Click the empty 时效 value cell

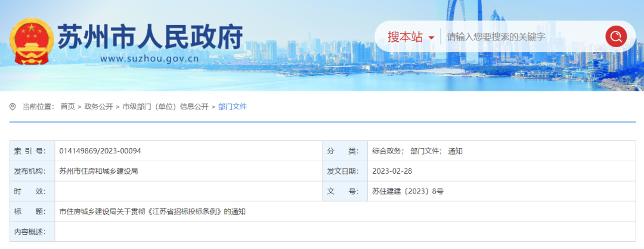coord(188,192)
